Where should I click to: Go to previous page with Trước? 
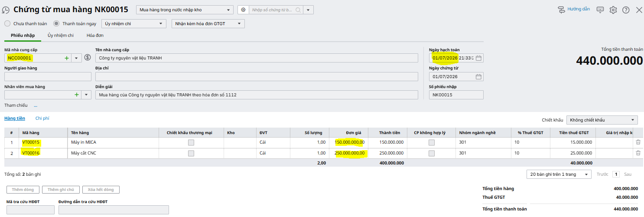(x=602, y=174)
